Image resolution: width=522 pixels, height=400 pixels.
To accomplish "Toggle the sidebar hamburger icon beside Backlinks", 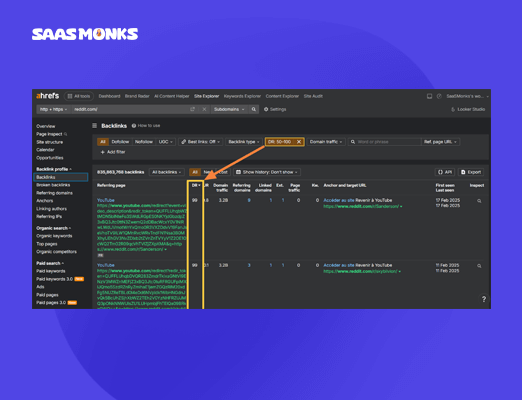I will pyautogui.click(x=95, y=126).
